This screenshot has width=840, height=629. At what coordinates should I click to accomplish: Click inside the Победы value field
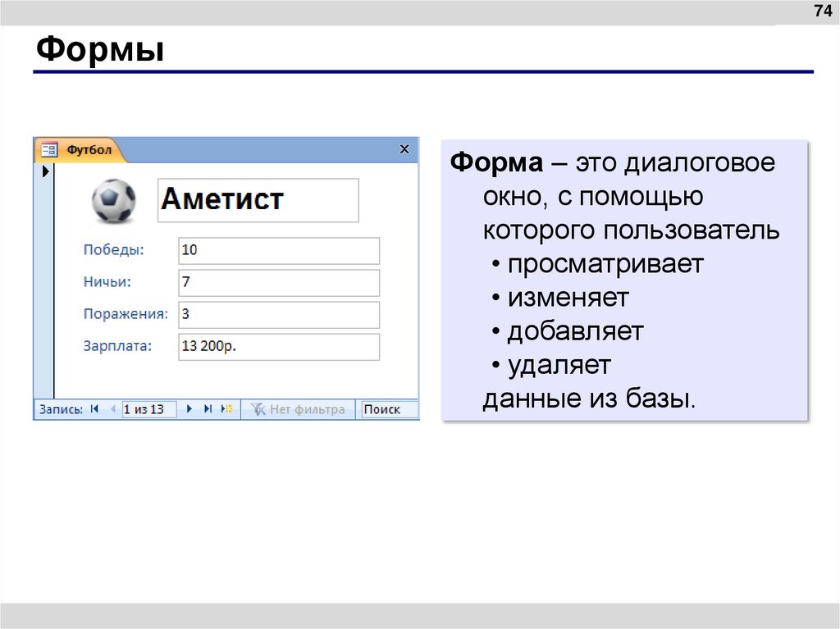tap(278, 250)
